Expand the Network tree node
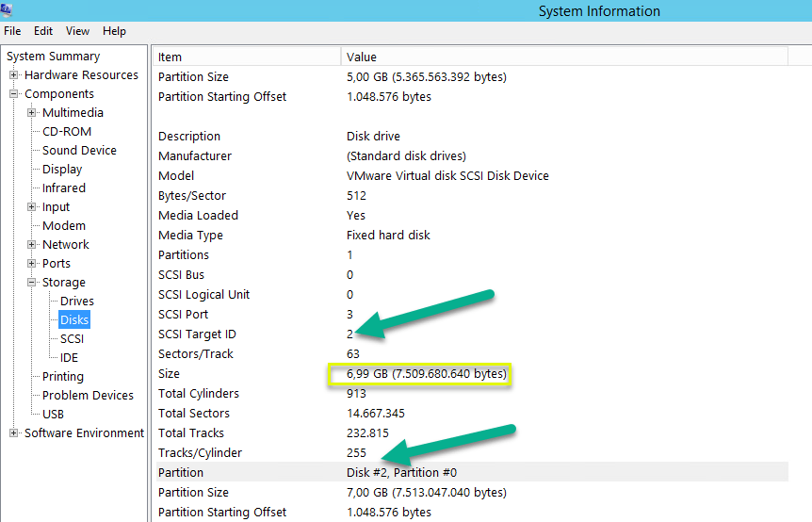This screenshot has width=812, height=522. click(32, 245)
